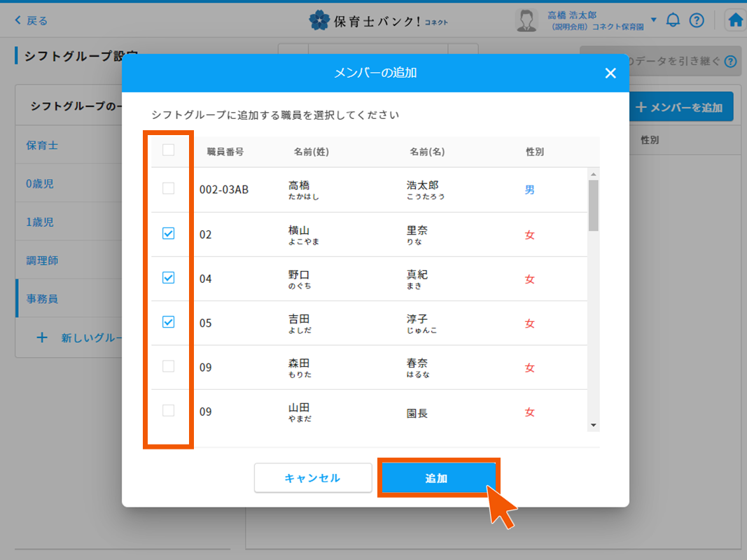Check the checkbox for 高橋 浩太郎
Image resolution: width=747 pixels, height=560 pixels.
coord(168,189)
